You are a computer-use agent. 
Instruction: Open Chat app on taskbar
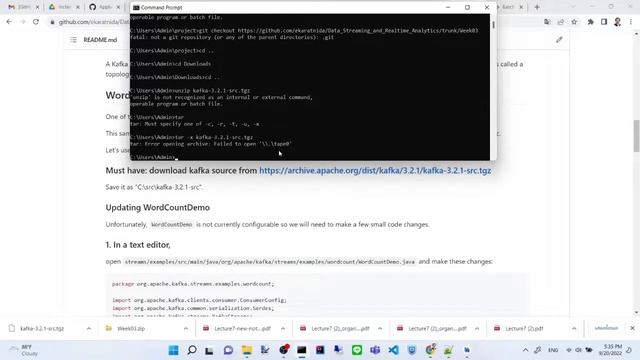pyautogui.click(x=228, y=350)
